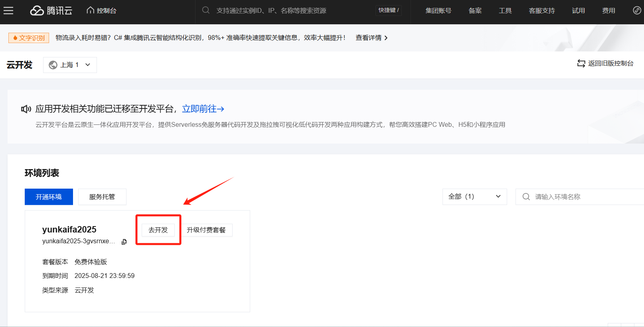The image size is (644, 327).
Task: Click the 服务托管 button
Action: click(x=102, y=197)
